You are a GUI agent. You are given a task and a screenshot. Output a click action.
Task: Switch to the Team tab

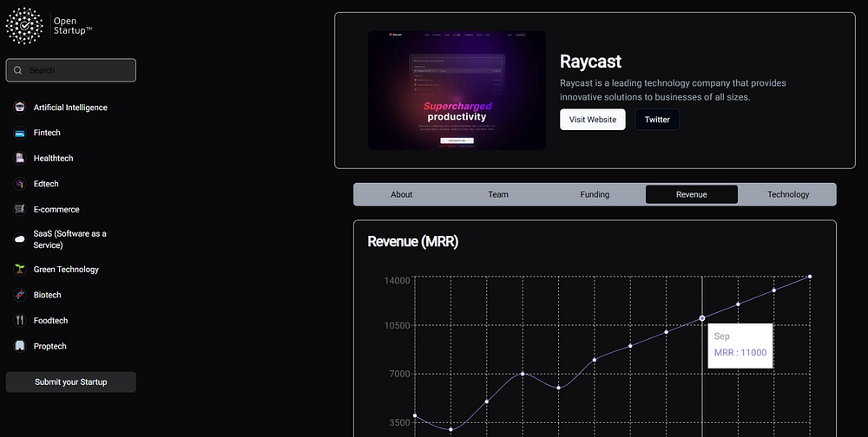pyautogui.click(x=498, y=194)
